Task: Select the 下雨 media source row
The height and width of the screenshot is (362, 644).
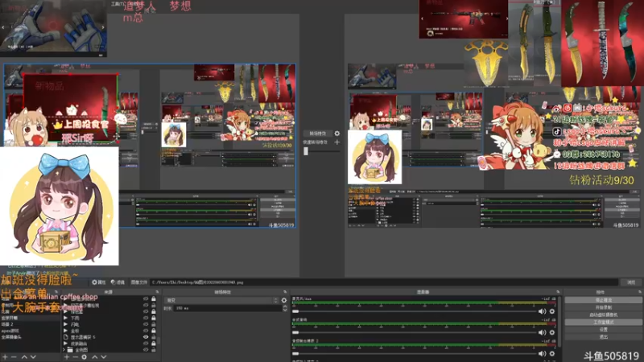Action: coord(109,318)
